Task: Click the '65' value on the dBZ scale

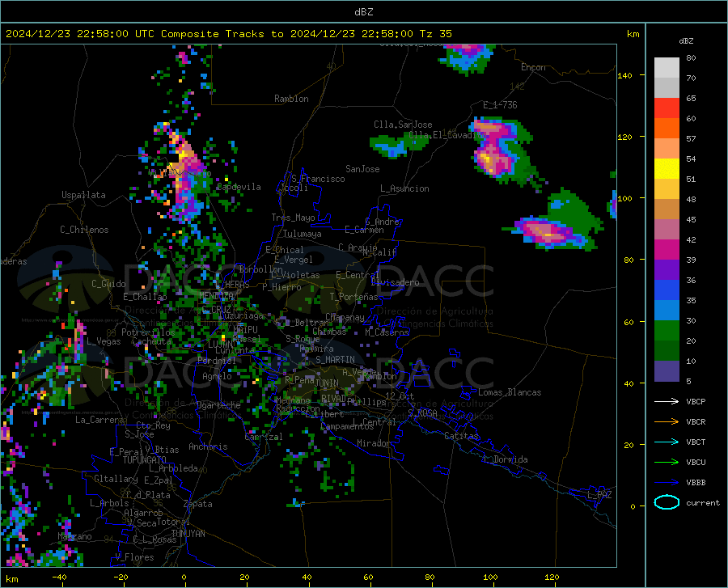Action: point(691,99)
